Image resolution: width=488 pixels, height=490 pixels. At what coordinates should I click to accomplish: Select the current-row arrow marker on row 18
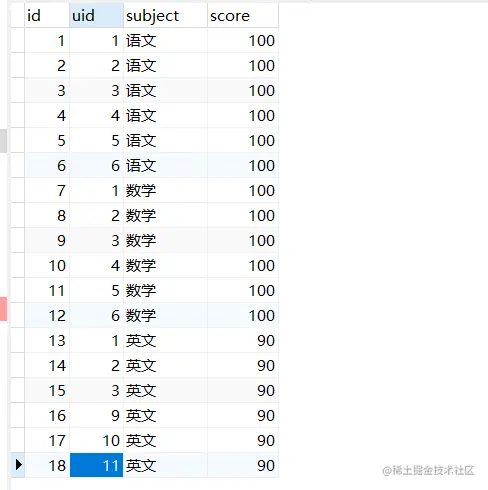(x=18, y=465)
